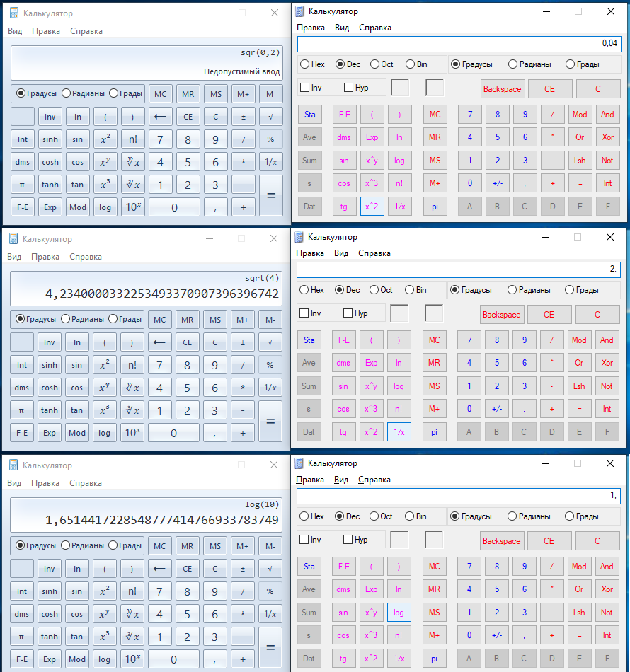This screenshot has height=672, width=630.
Task: Select Oct radio in the calculator displaying 1,
Action: coord(381,516)
